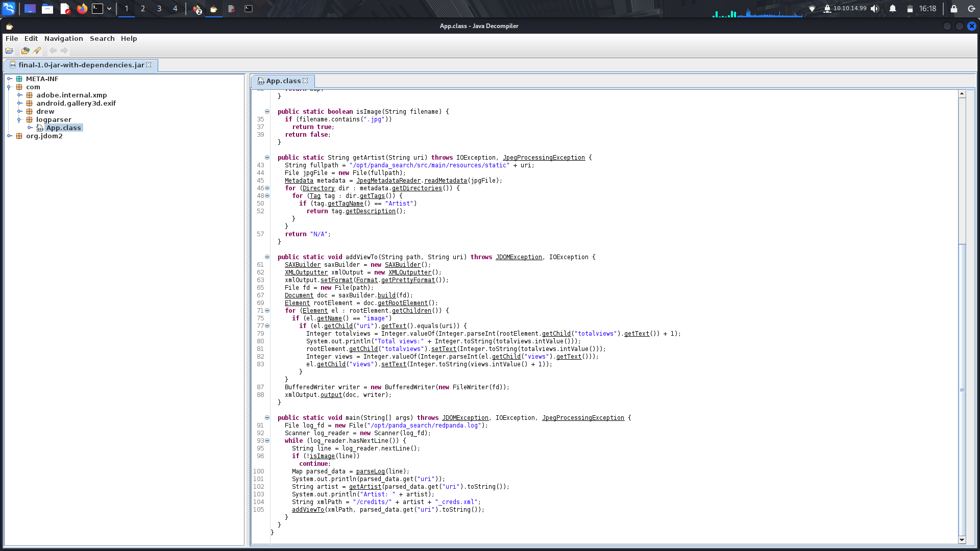
Task: Click the Open File toolbar icon
Action: click(9, 51)
